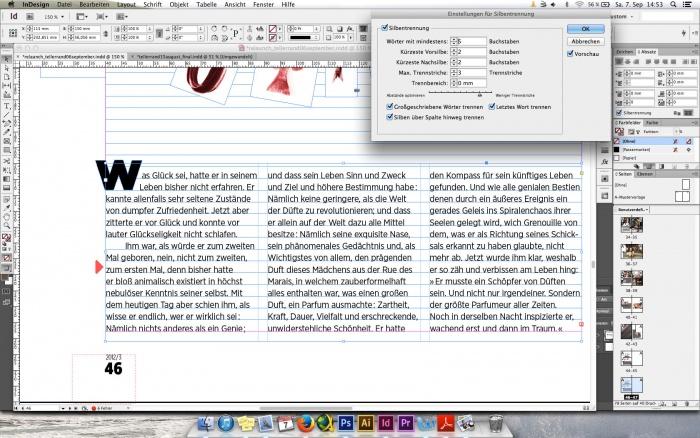Open the screen mode dropdown in application bar
The height and width of the screenshot is (438, 700).
point(101,17)
